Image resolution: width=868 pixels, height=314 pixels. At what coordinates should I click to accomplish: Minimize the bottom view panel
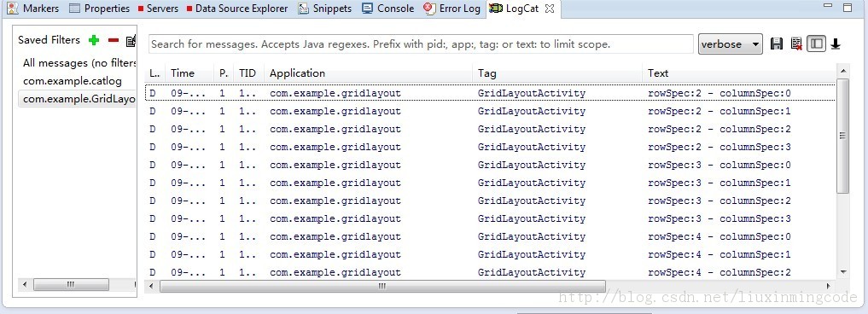click(x=828, y=6)
